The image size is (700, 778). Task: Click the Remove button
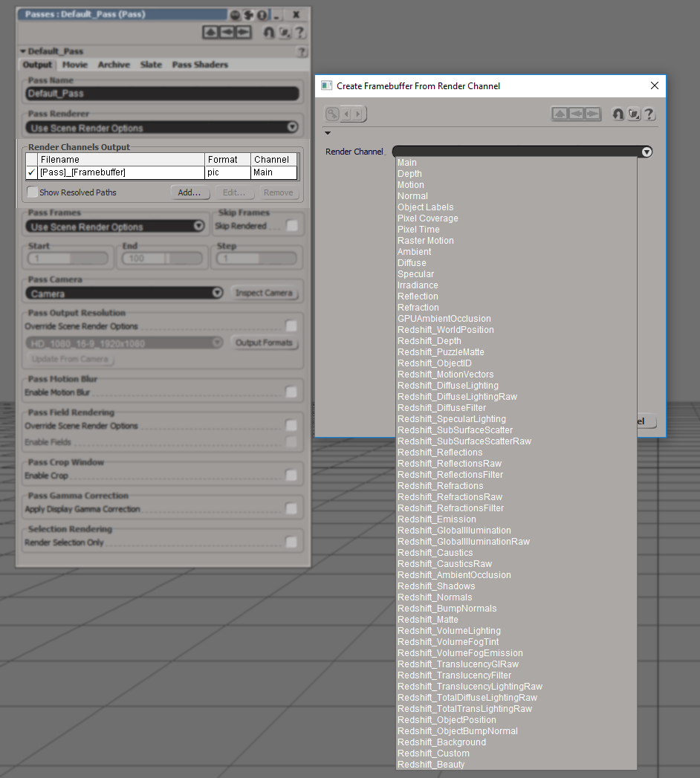point(279,192)
